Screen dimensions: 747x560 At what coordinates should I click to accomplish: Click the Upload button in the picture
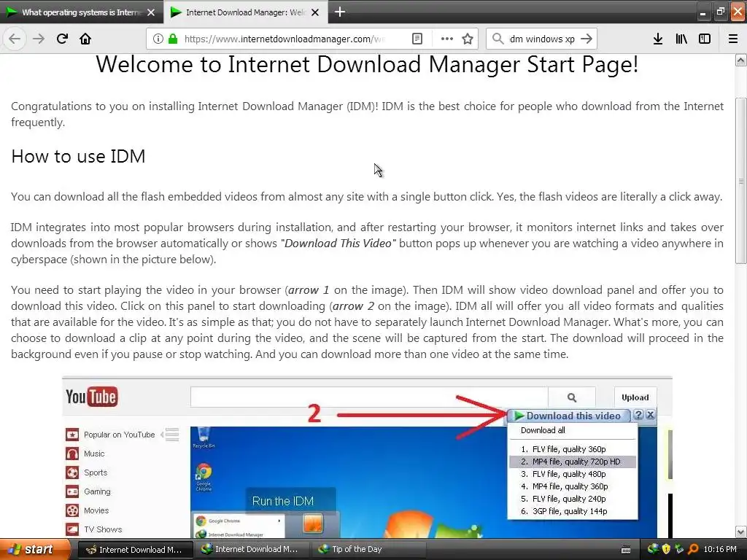point(635,397)
